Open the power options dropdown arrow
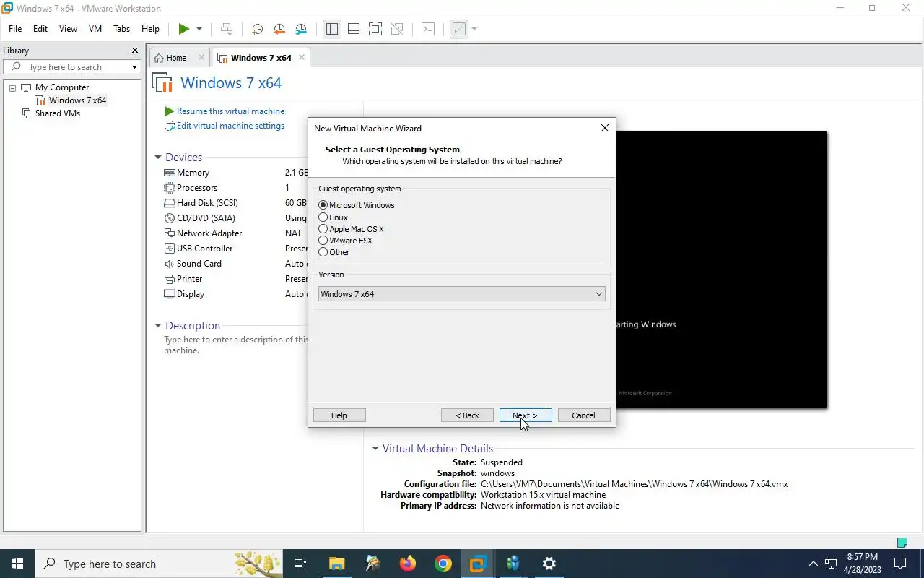This screenshot has width=924, height=578. (x=199, y=29)
